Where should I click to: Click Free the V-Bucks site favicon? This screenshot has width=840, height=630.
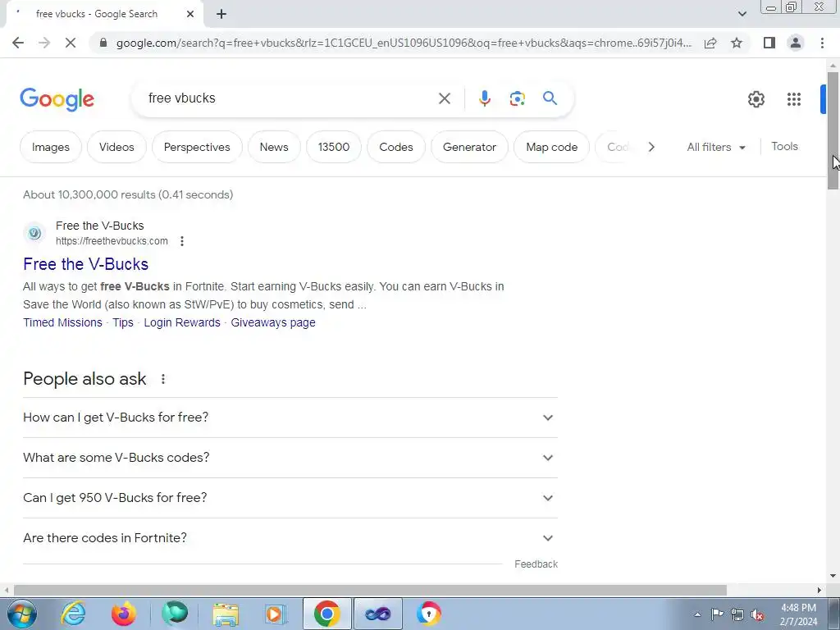coord(34,233)
